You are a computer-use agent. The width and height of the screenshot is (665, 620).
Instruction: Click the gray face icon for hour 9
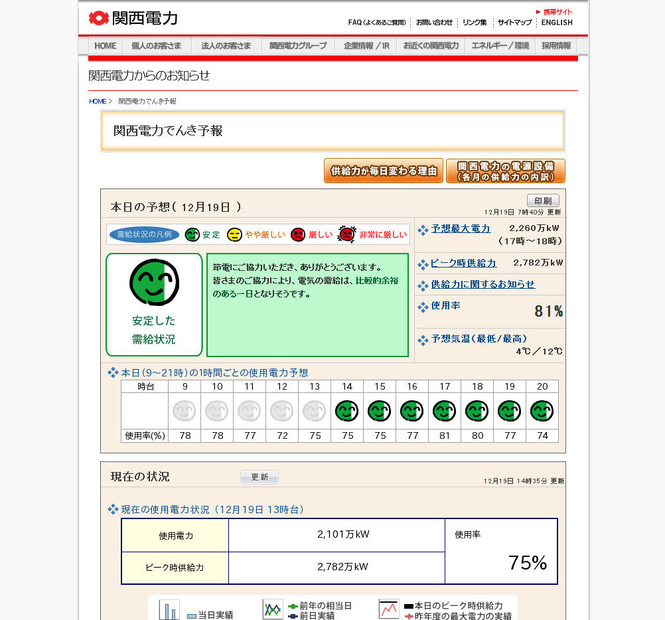pos(184,411)
